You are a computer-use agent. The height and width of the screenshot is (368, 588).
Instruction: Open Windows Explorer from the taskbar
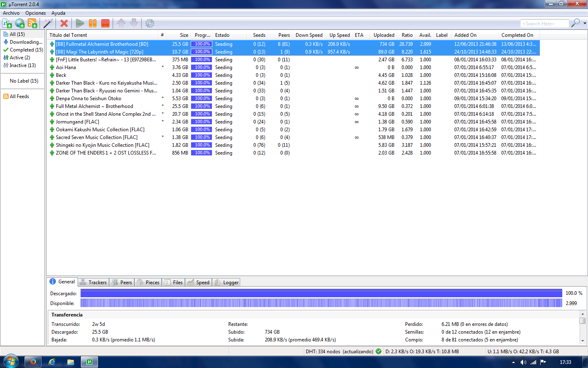click(71, 362)
